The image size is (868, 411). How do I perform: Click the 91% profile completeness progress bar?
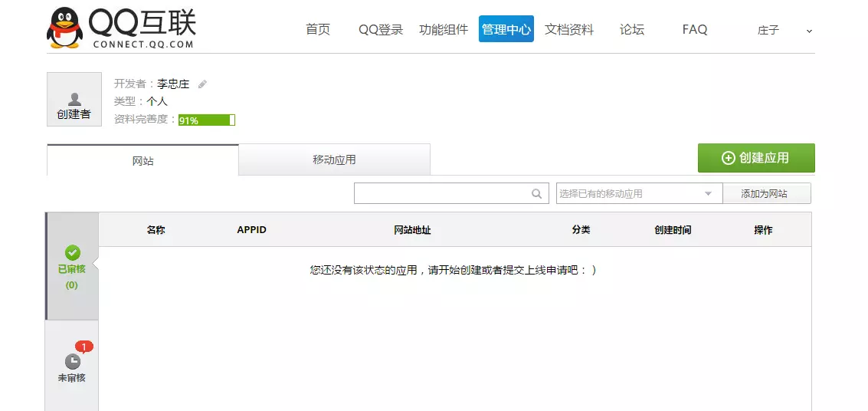pyautogui.click(x=207, y=120)
